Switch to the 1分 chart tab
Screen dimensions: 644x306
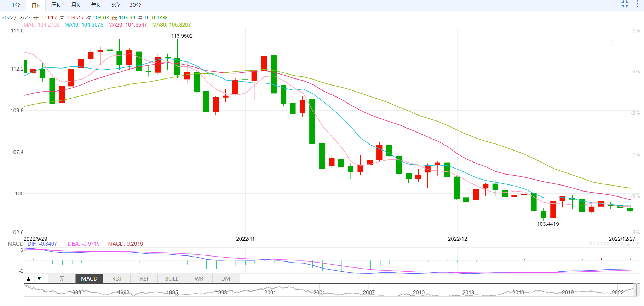click(x=16, y=5)
